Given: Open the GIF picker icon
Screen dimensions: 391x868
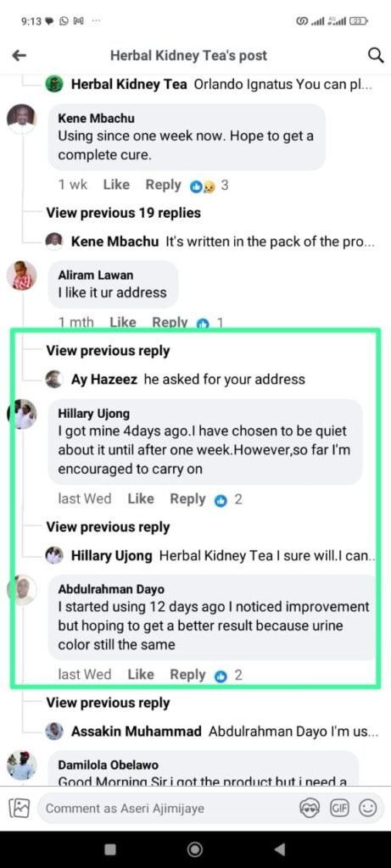Looking at the screenshot, I should (339, 808).
